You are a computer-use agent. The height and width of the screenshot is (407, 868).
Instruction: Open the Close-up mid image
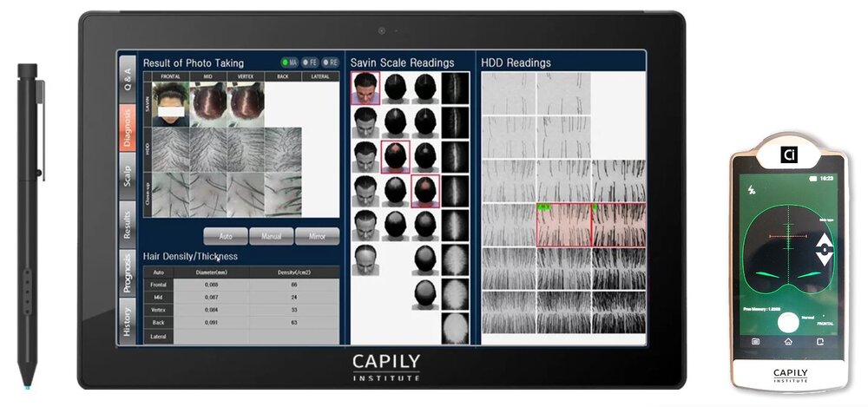(x=208, y=194)
